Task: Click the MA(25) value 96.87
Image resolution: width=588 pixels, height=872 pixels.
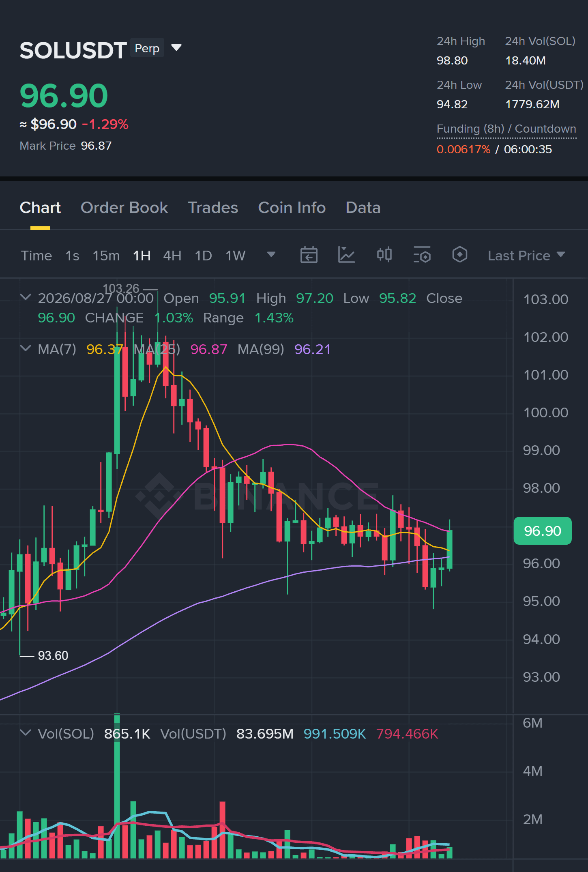Action: click(x=209, y=349)
